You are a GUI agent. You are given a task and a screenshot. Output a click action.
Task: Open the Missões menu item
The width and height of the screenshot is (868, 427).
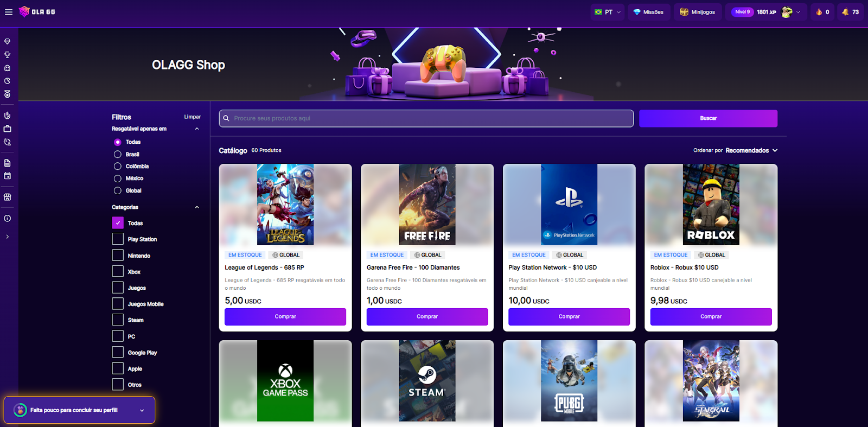(x=649, y=12)
